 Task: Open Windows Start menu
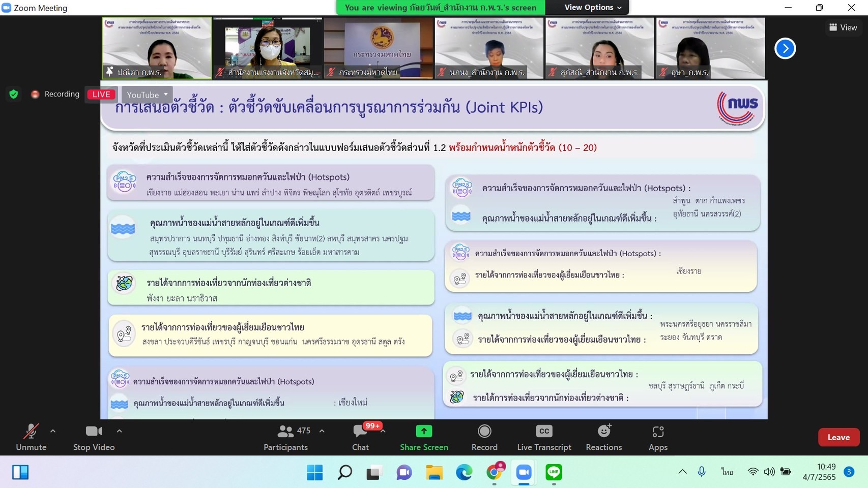point(314,472)
